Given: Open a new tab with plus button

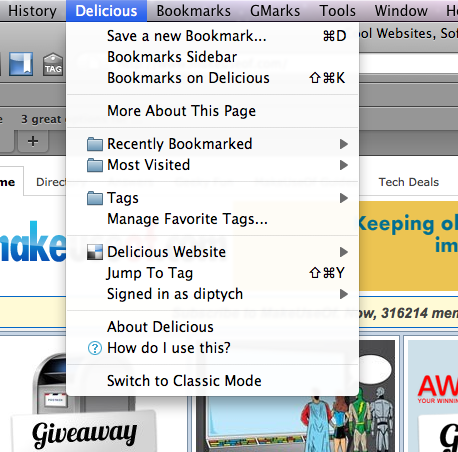Looking at the screenshot, I should pos(33,141).
